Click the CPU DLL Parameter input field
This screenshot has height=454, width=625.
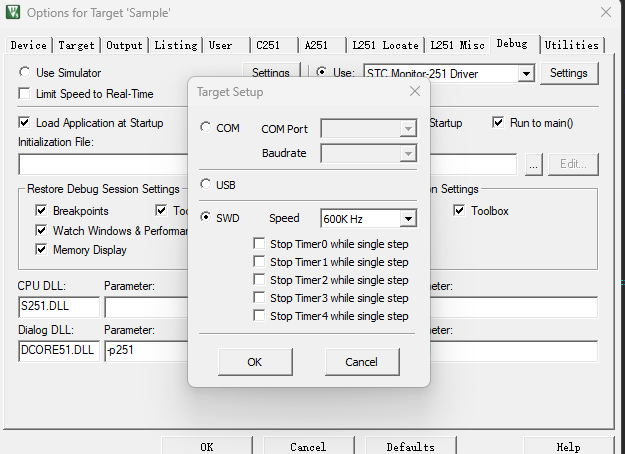tap(146, 307)
